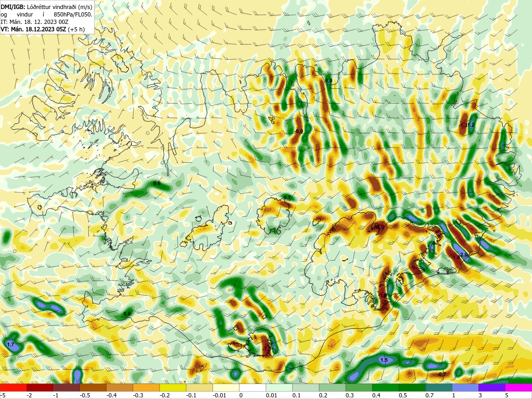Click the light green legend swatch at 0.1

click(306, 388)
